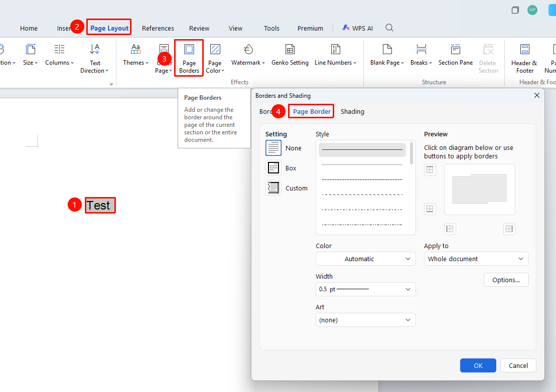Click the style list scrollbar
Image resolution: width=556 pixels, height=392 pixels.
coord(411,153)
